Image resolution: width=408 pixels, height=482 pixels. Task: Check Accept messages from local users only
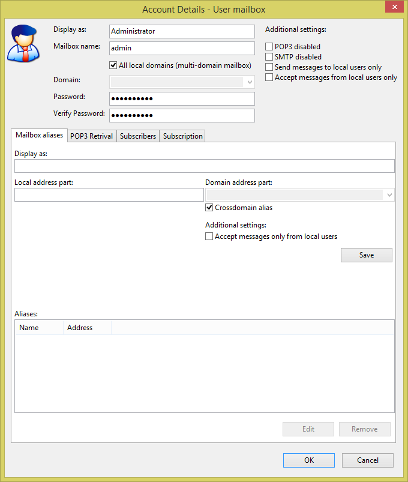pos(269,77)
